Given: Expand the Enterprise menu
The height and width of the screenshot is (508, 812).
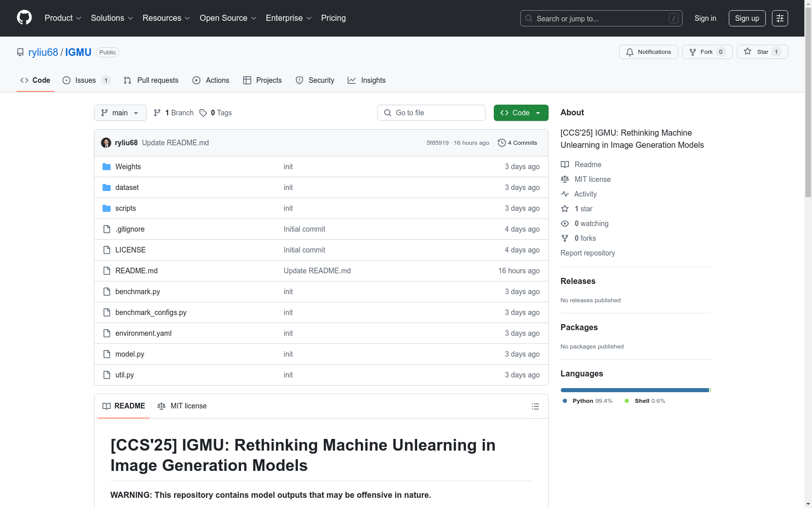Looking at the screenshot, I should coord(289,18).
